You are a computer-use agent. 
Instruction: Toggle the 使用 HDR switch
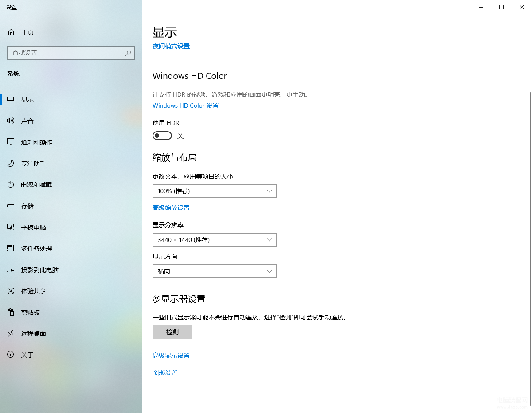[x=162, y=136]
